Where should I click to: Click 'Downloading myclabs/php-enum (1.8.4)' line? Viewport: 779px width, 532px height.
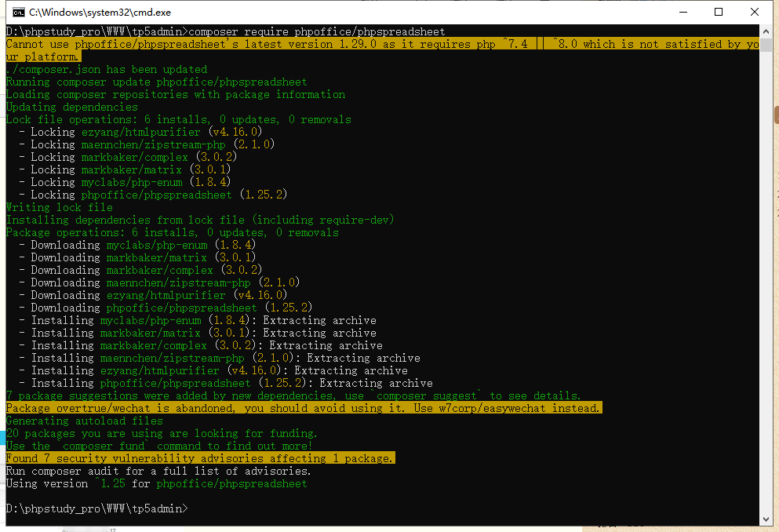[137, 245]
